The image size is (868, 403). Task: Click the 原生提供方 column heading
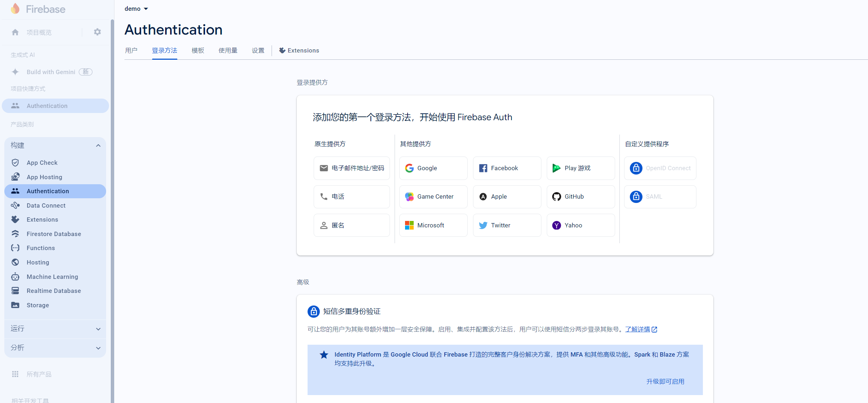[330, 144]
